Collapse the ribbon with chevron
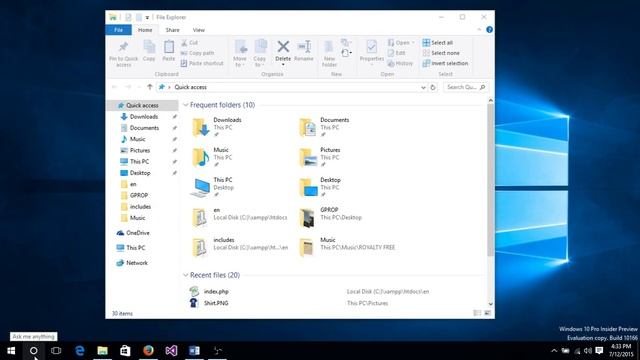Screen dimensions: 640x360 click(x=479, y=30)
